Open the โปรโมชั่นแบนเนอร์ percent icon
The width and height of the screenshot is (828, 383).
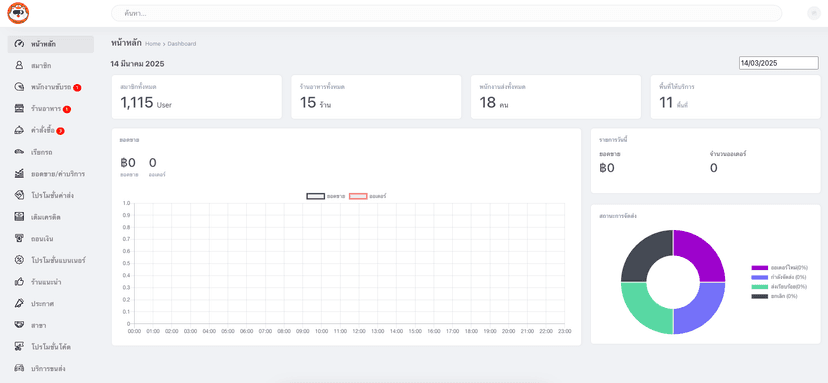20,260
